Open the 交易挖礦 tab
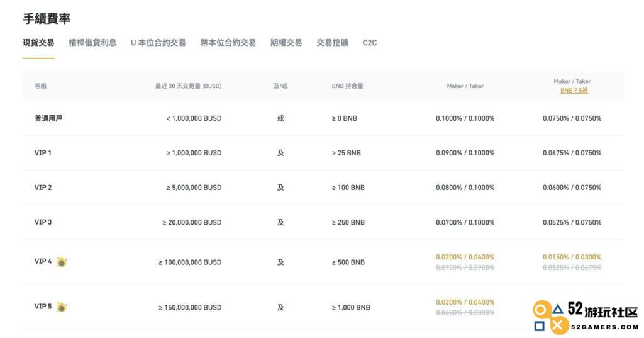This screenshot has height=338, width=644. pos(332,43)
